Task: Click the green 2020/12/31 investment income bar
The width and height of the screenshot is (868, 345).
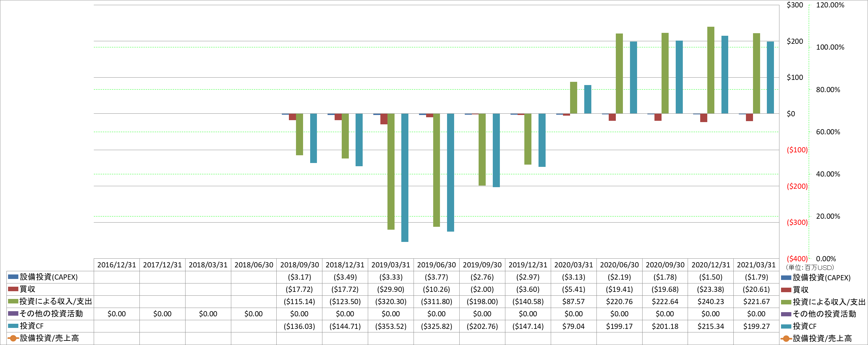Action: pos(711,70)
